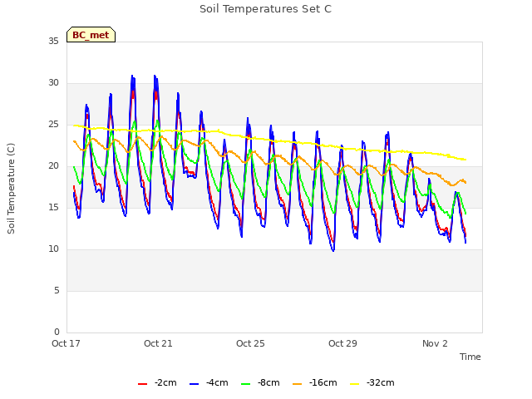Click the 5 y-axis tick label

point(57,290)
